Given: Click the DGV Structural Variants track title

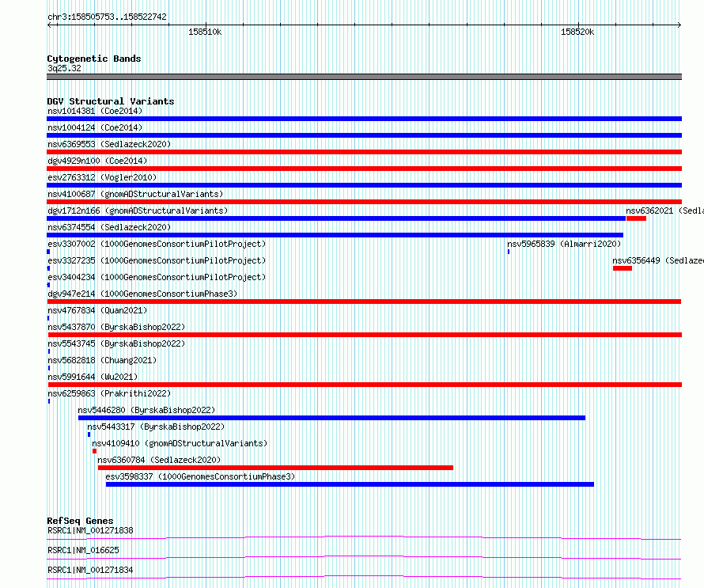Looking at the screenshot, I should tap(111, 101).
